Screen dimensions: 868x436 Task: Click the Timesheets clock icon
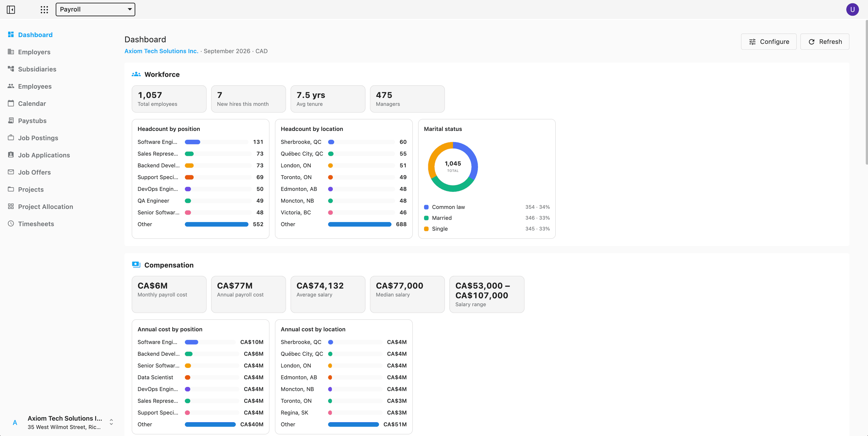click(11, 223)
